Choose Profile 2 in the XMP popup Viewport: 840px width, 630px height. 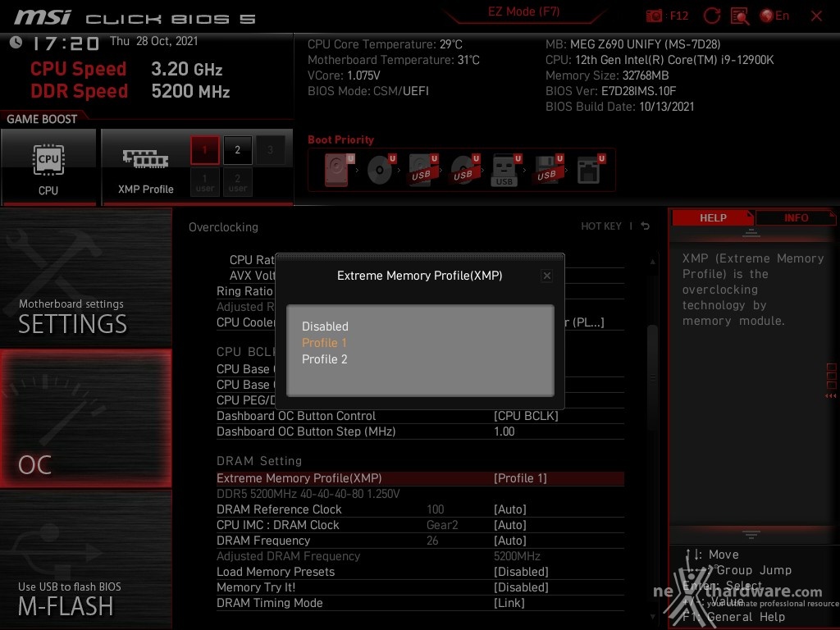(325, 359)
